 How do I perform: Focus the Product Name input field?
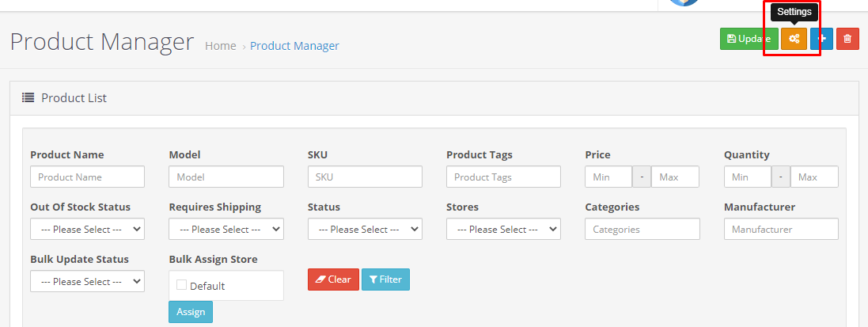pos(88,177)
